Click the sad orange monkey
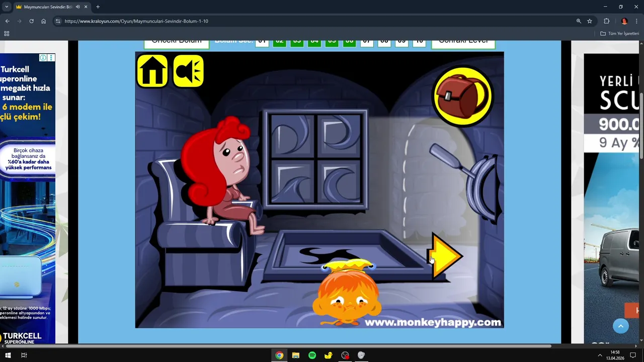This screenshot has width=644, height=362. (347, 293)
